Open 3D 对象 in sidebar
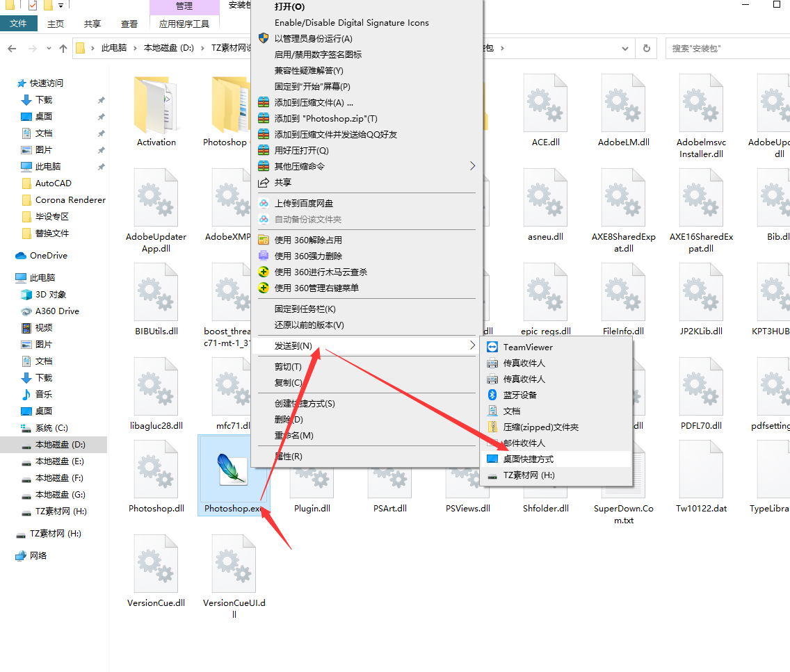 coord(50,295)
